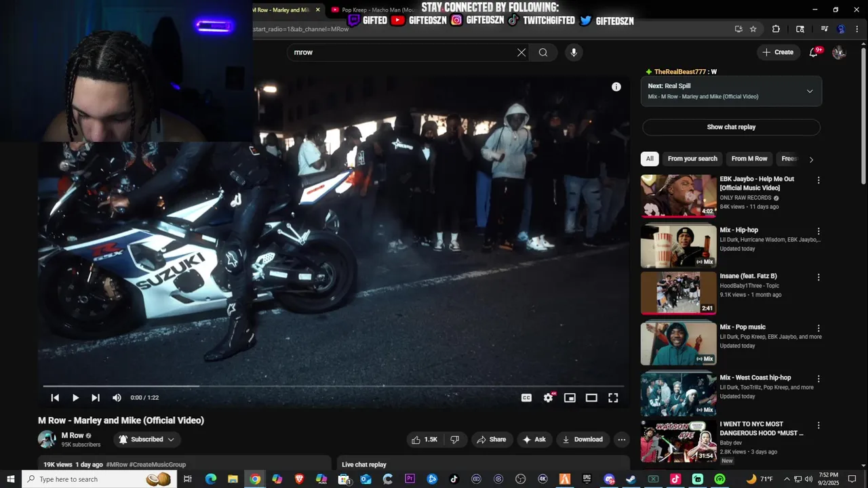This screenshot has height=488, width=868.
Task: Open File Explorer from the taskbar
Action: pyautogui.click(x=233, y=479)
